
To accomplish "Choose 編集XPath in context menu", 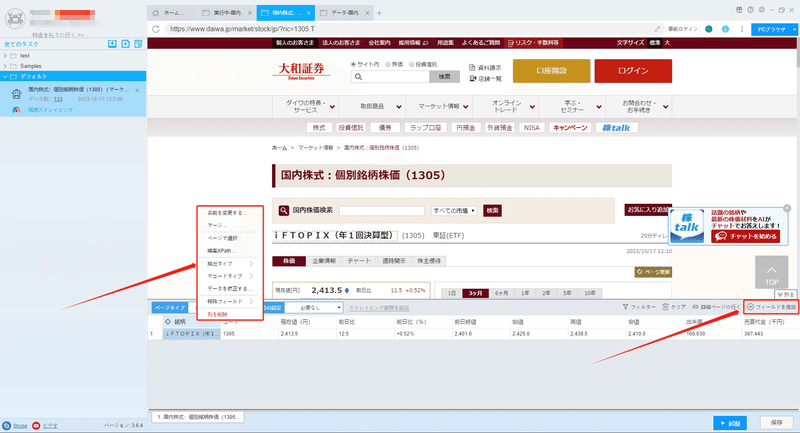I will click(220, 251).
